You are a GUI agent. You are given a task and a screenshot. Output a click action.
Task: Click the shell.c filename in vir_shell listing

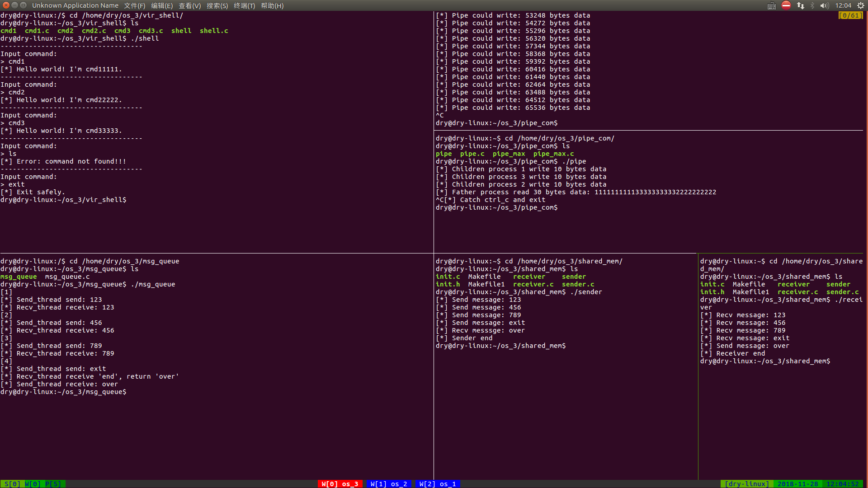214,31
